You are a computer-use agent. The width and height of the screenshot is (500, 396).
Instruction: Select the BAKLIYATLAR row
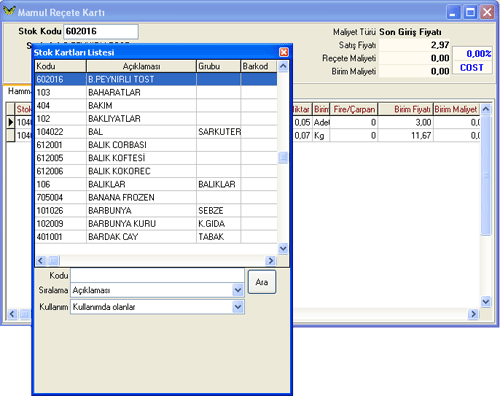(156, 119)
